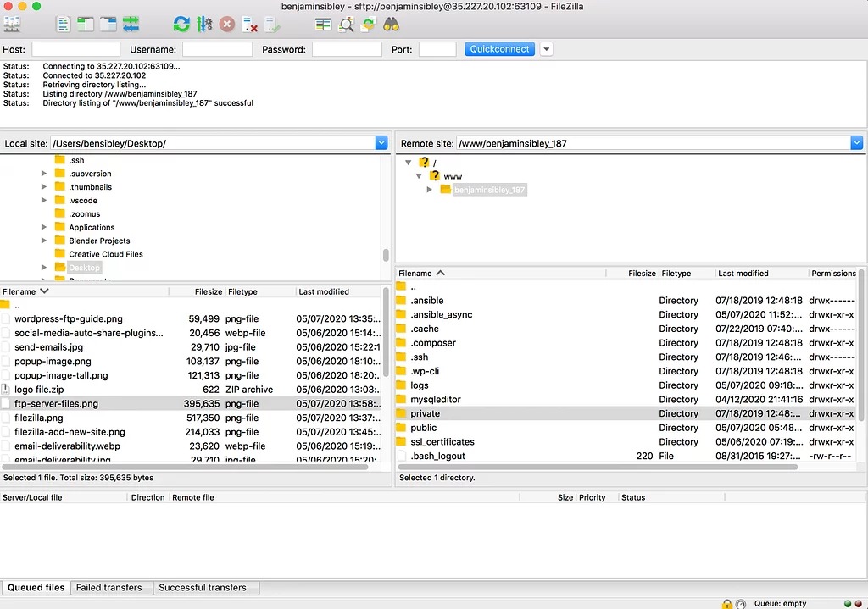
Task: Select filezilla-add-new-site.png in local list
Action: point(191,432)
